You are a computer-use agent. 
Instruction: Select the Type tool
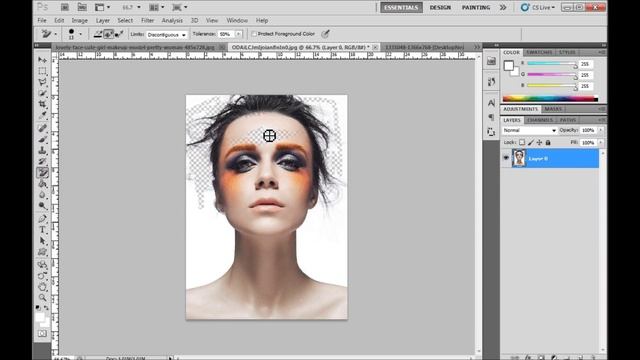tap(42, 230)
